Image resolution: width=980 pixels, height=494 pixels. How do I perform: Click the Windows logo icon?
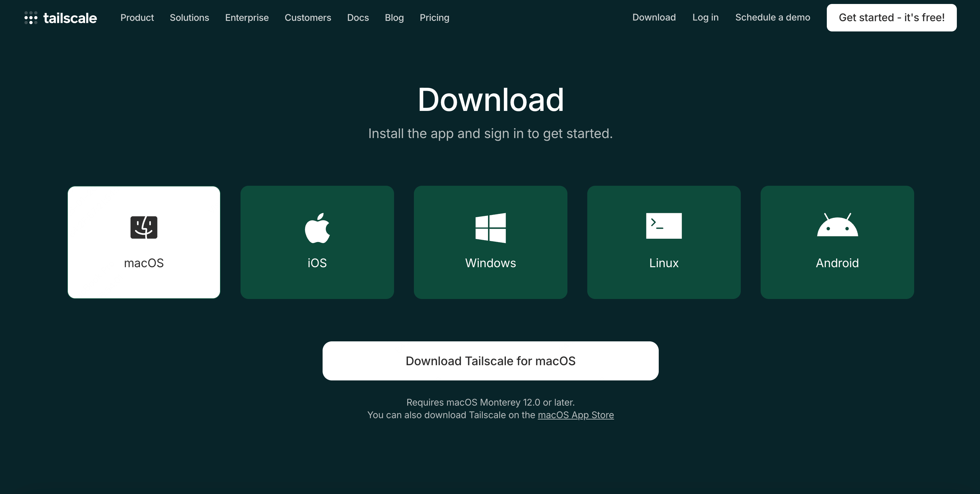(x=491, y=227)
